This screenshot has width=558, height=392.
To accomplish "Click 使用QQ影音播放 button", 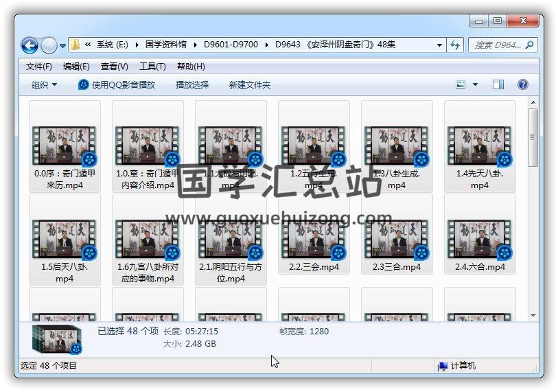I will click(117, 84).
